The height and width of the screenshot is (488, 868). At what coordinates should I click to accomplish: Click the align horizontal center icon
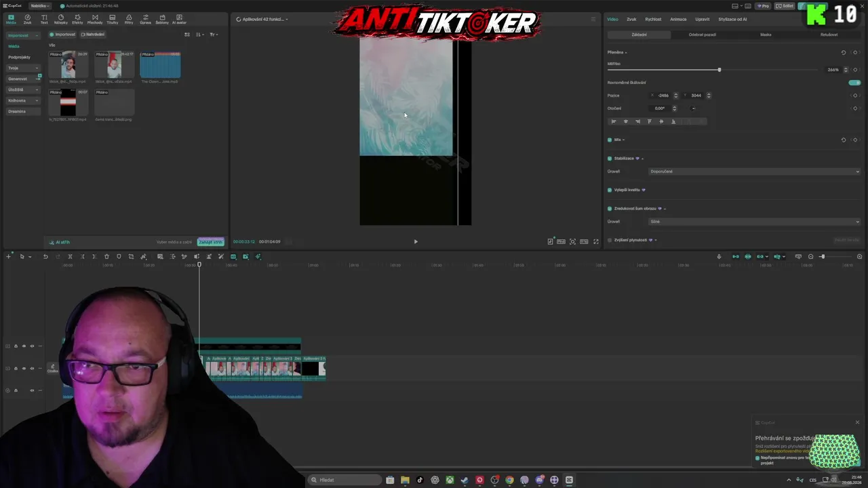pyautogui.click(x=625, y=121)
